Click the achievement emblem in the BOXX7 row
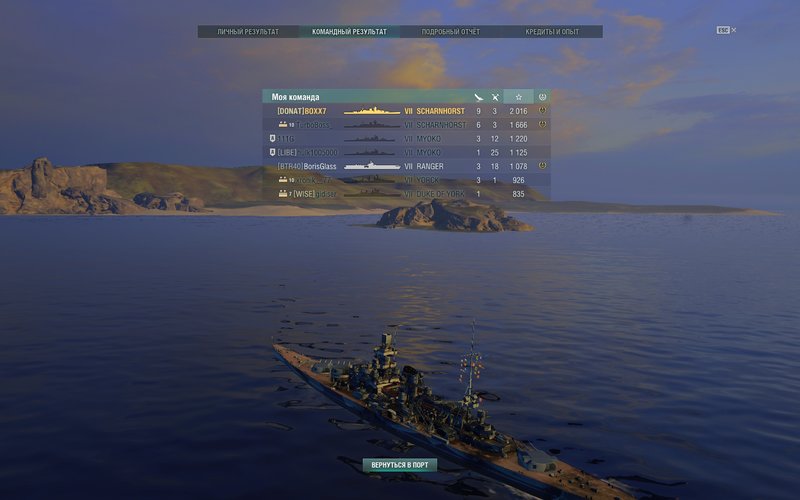Viewport: 800px width, 500px height. 542,110
